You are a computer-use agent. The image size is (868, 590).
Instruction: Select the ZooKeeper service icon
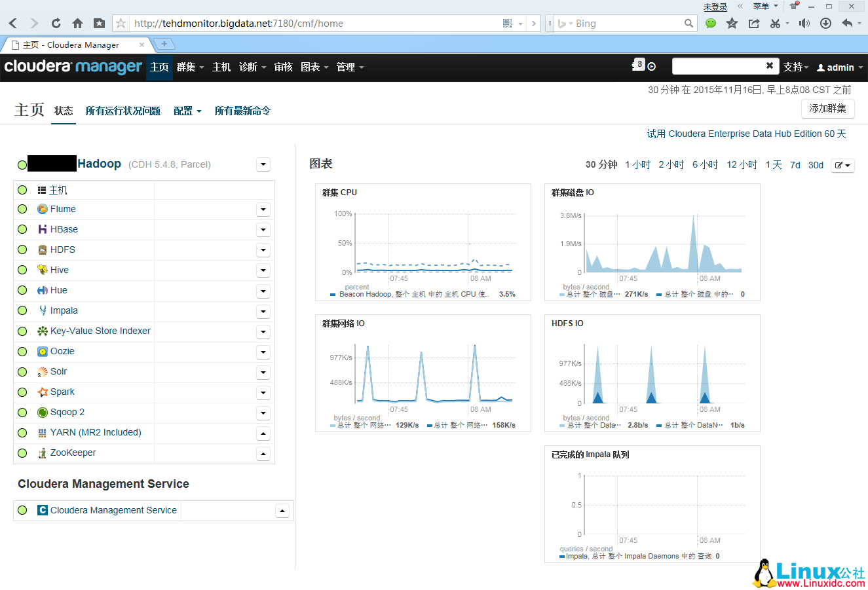click(x=41, y=452)
